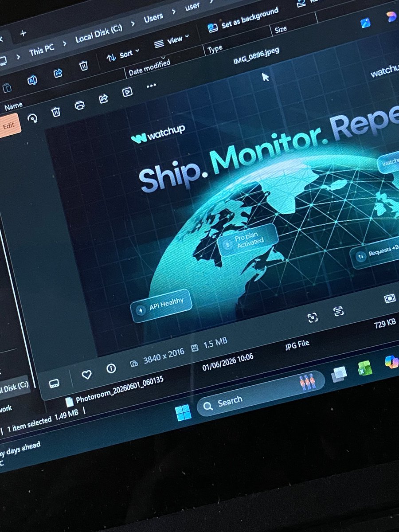Start slideshow in Photos viewer

[x=127, y=92]
